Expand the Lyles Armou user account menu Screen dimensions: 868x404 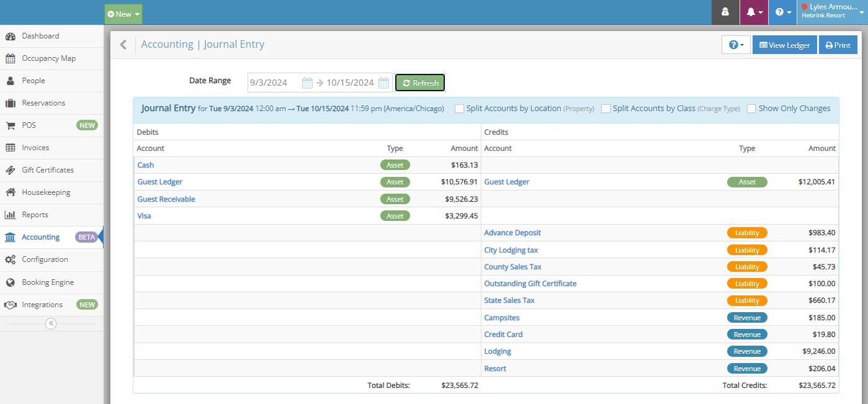[x=832, y=12]
